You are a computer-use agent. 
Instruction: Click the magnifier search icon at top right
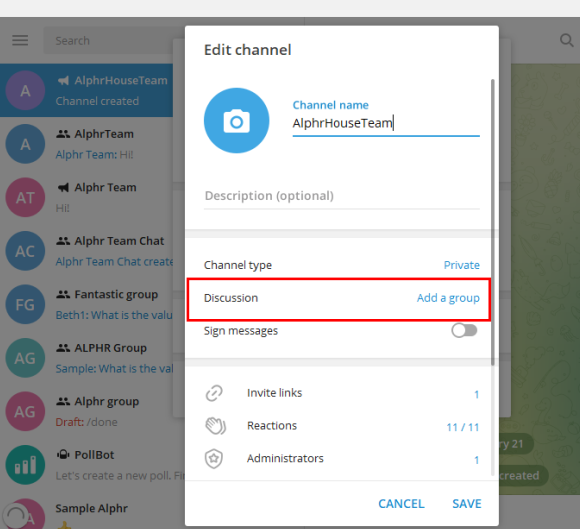point(566,40)
